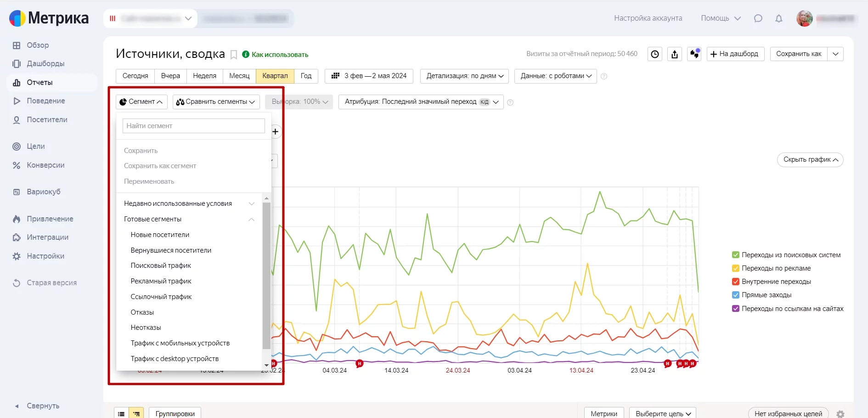
Task: Open the Помощь menu
Action: [721, 18]
